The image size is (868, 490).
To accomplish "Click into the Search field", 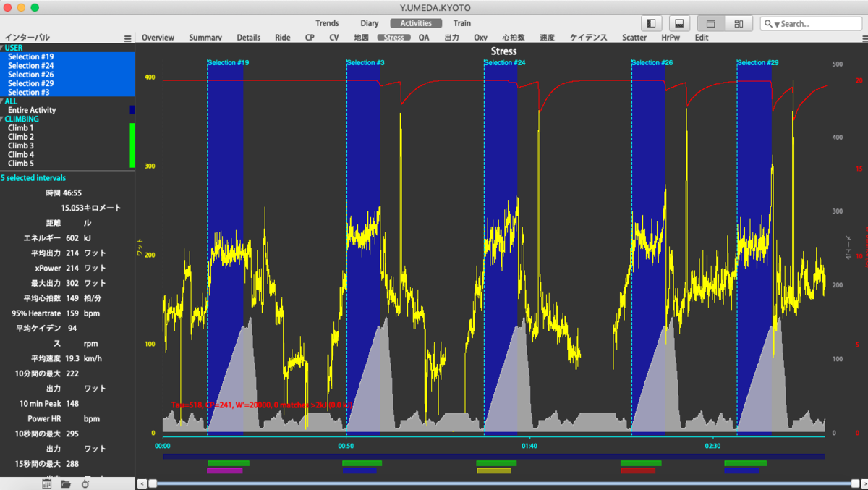I will click(810, 24).
